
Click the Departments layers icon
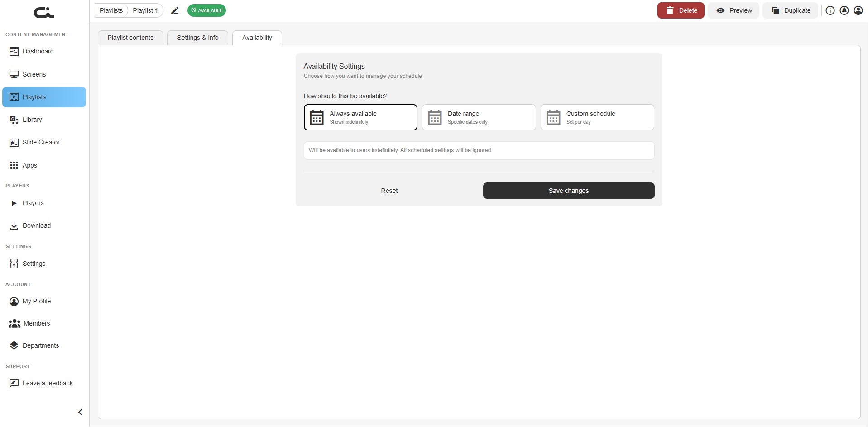coord(14,345)
